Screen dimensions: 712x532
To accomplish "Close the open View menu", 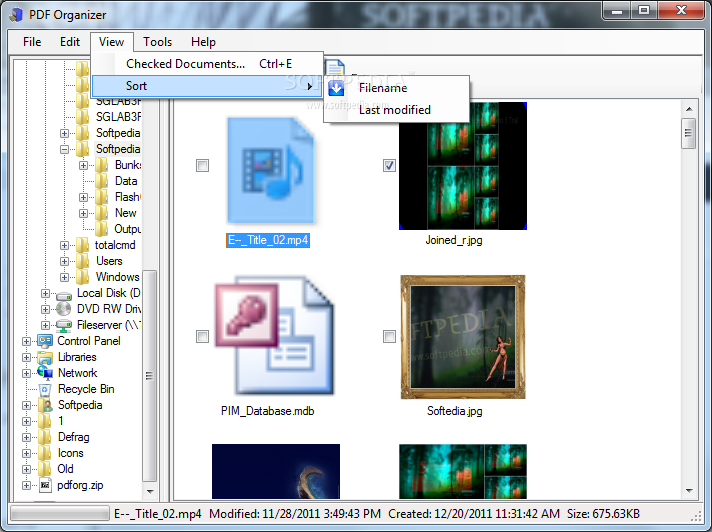I will (x=111, y=42).
